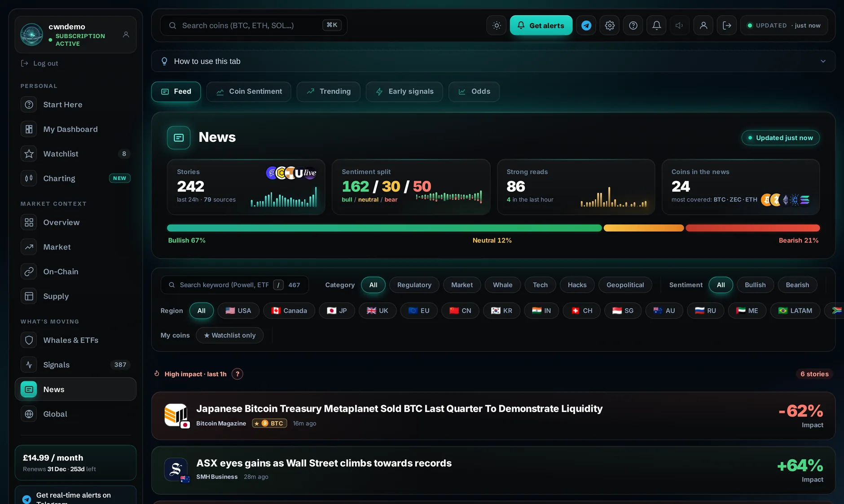
Task: Switch to Coin Sentiment tab
Action: pos(249,92)
